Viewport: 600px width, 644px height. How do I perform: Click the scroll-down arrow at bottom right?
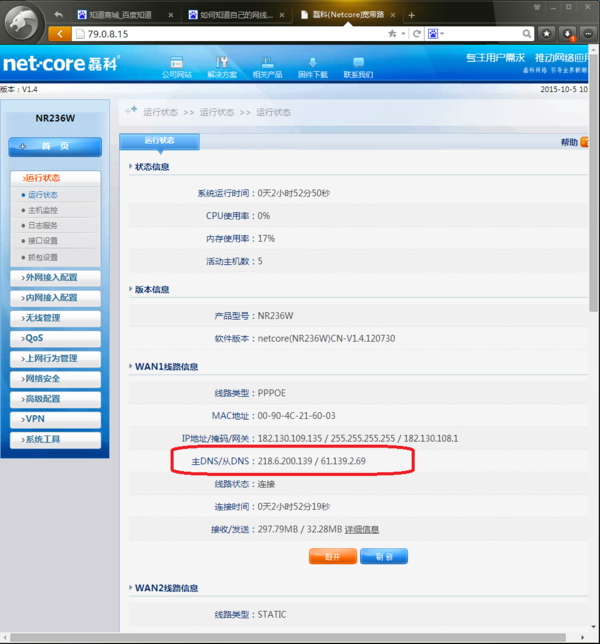tap(594, 627)
